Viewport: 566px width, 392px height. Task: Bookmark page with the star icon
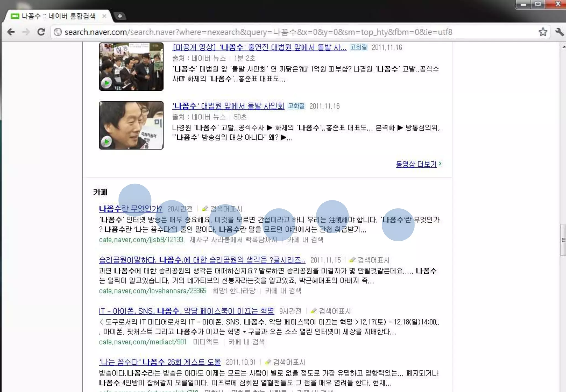(x=543, y=32)
